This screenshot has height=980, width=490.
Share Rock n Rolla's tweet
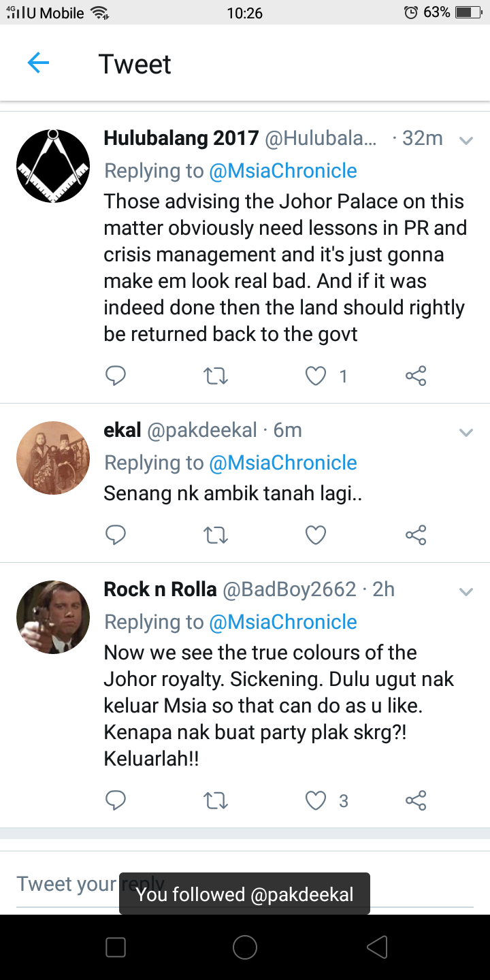416,800
